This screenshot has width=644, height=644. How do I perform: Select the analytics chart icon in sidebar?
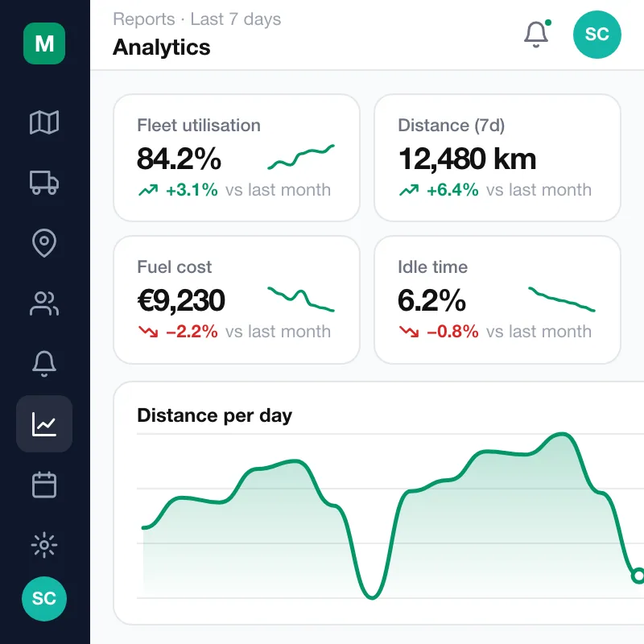coord(44,424)
